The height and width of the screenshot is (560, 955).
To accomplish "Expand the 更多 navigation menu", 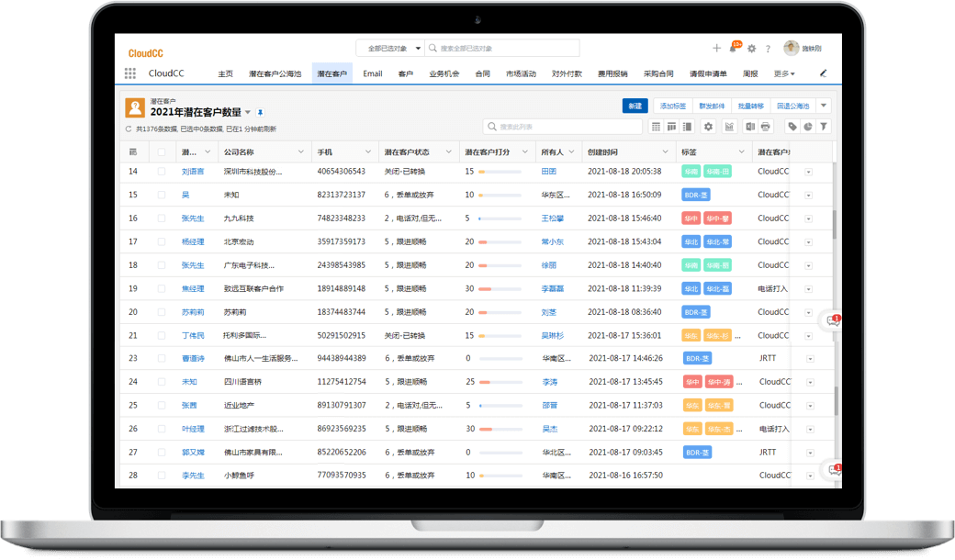I will pyautogui.click(x=783, y=73).
